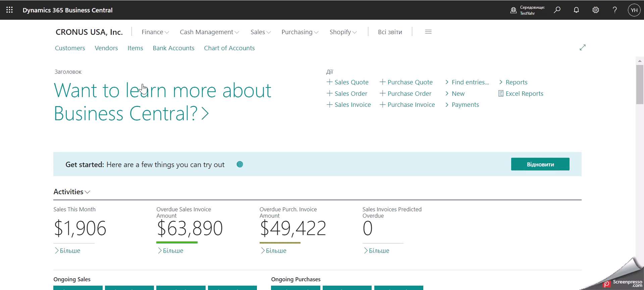Click the help question mark icon

(615, 10)
